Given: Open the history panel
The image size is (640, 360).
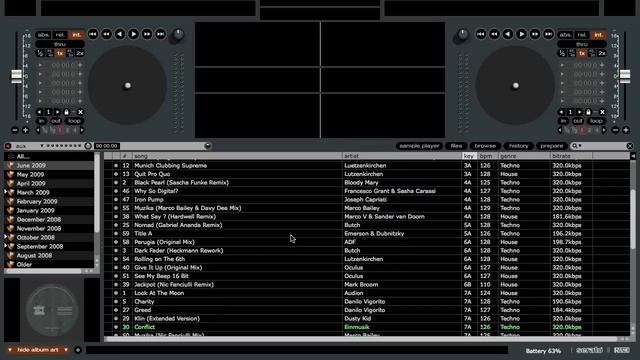Looking at the screenshot, I should 519,146.
